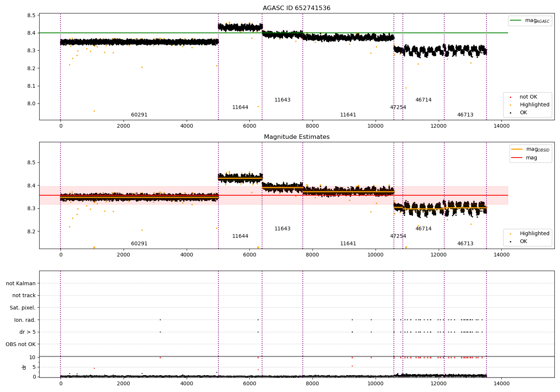Click the 'dr' axis label in the bottom panel
560x392 pixels.
24,367
